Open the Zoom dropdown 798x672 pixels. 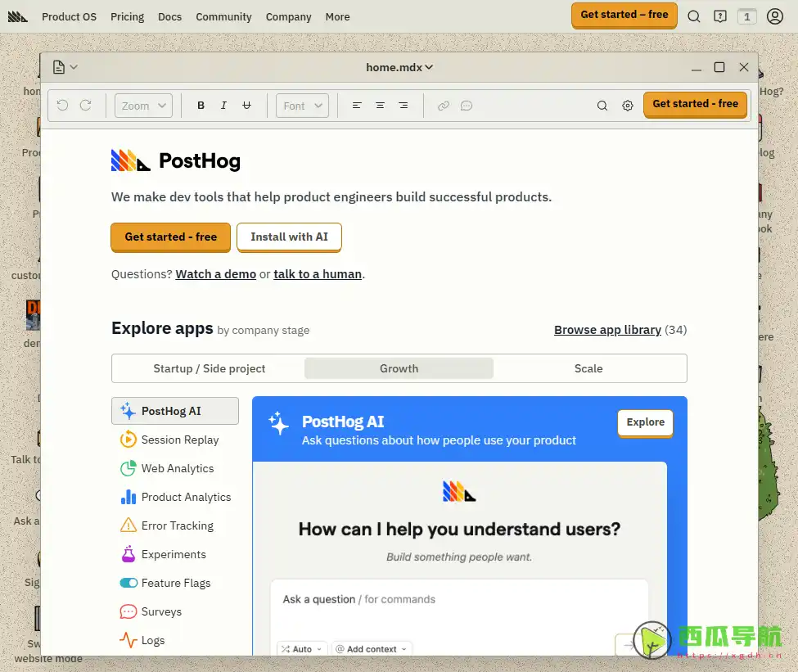pyautogui.click(x=143, y=106)
